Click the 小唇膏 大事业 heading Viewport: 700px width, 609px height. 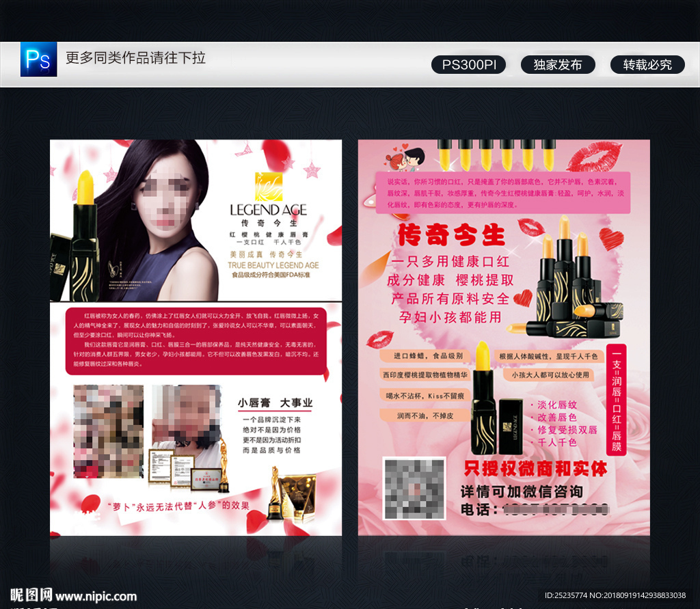[275, 403]
